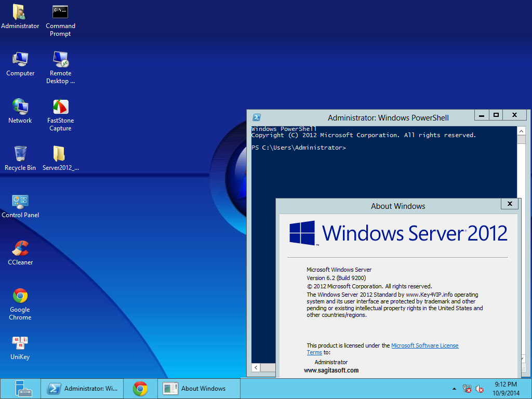Open the clock showing 9:12 PM
The height and width of the screenshot is (399, 532).
click(x=506, y=389)
